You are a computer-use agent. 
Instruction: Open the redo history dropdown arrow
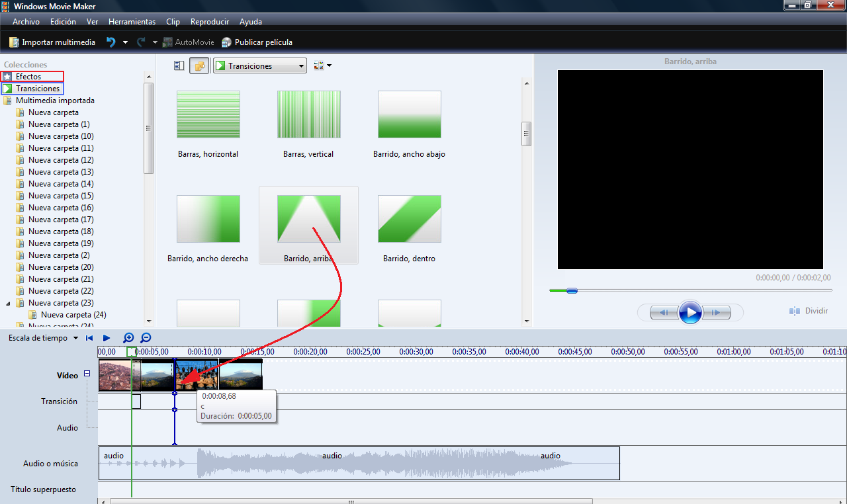(155, 42)
